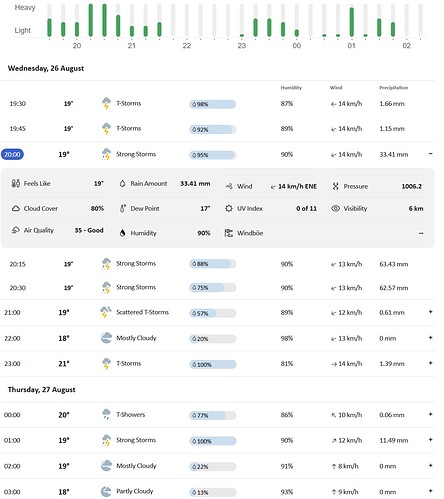Screen dimensions: 444x499
Task: Select the highlighted 20:00 time badge
Action: pos(12,154)
